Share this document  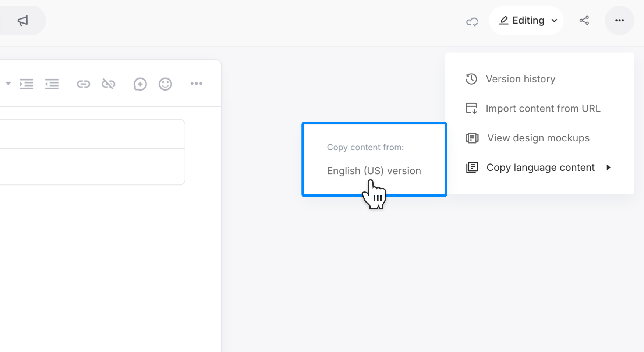(x=584, y=21)
